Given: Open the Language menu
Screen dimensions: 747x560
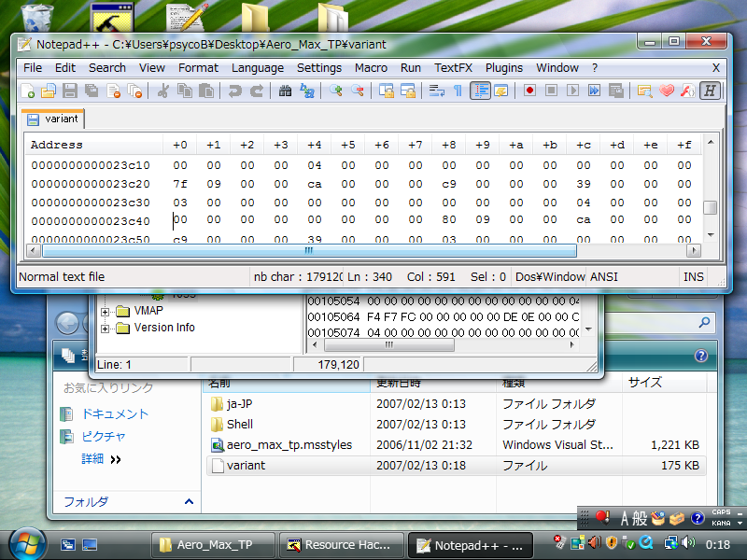Looking at the screenshot, I should click(258, 68).
